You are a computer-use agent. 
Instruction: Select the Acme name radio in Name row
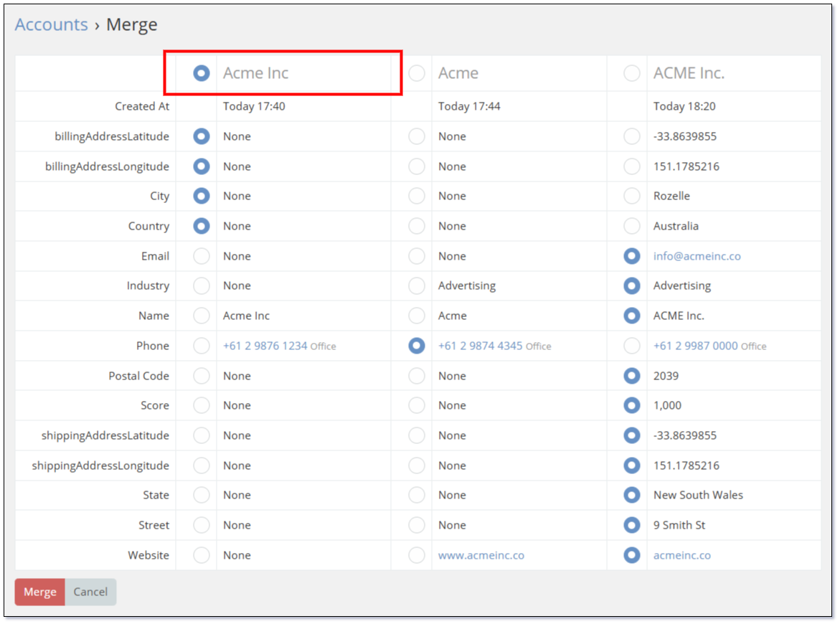click(417, 316)
